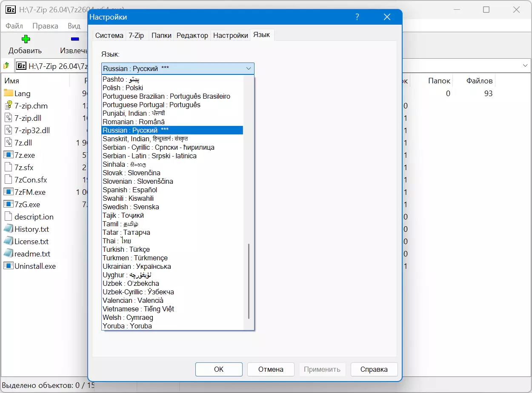The height and width of the screenshot is (393, 532).
Task: Select the Uninstall.exe application icon
Action: [9, 266]
